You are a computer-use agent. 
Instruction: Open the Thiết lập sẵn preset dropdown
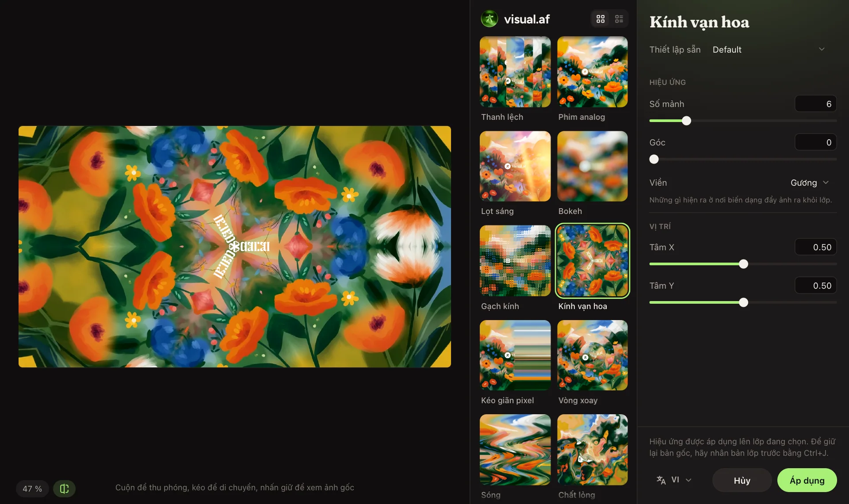point(769,50)
